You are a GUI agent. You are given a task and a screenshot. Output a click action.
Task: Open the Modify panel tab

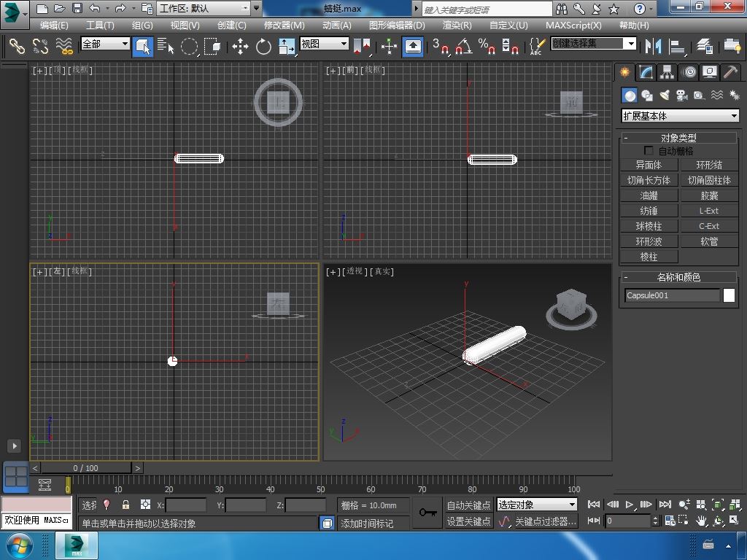(646, 72)
